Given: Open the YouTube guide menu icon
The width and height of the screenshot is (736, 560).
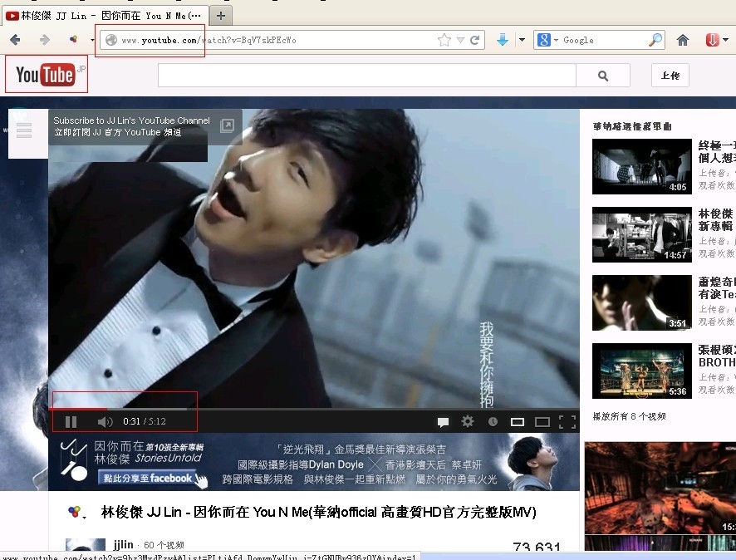Looking at the screenshot, I should pos(23,130).
